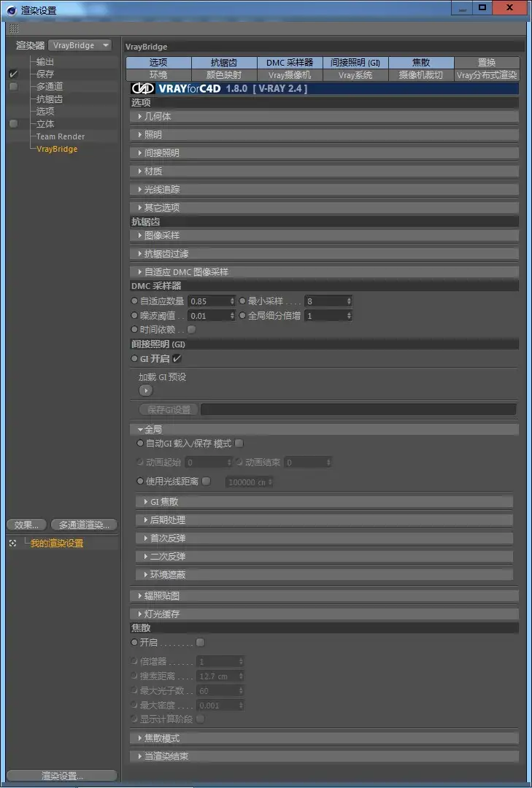Viewport: 532px width, 788px height.
Task: Expand the 灯光缓存 section
Action: point(324,614)
